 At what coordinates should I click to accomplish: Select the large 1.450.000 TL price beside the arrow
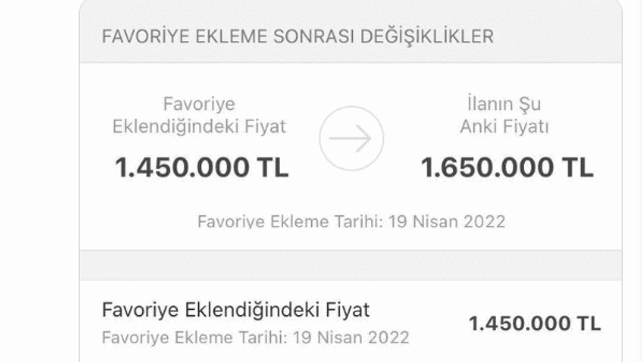[201, 167]
